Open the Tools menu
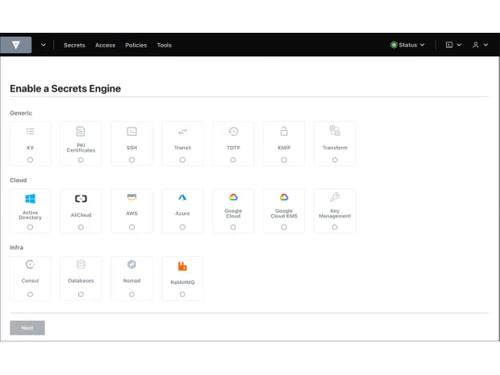The height and width of the screenshot is (375, 500). [164, 45]
